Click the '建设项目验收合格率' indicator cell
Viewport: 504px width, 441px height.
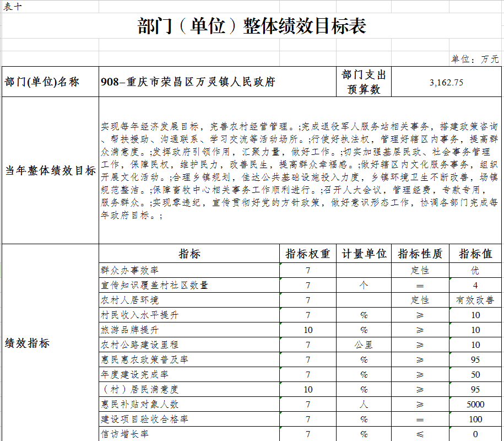coord(189,419)
